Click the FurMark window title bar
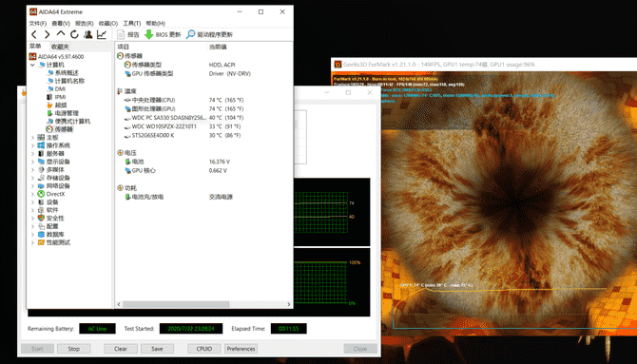 483,65
